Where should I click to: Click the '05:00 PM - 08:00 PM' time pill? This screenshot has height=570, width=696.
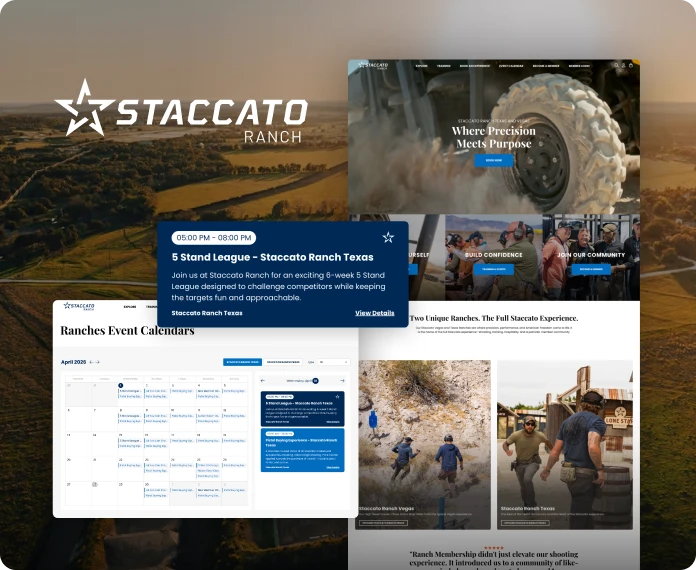214,238
